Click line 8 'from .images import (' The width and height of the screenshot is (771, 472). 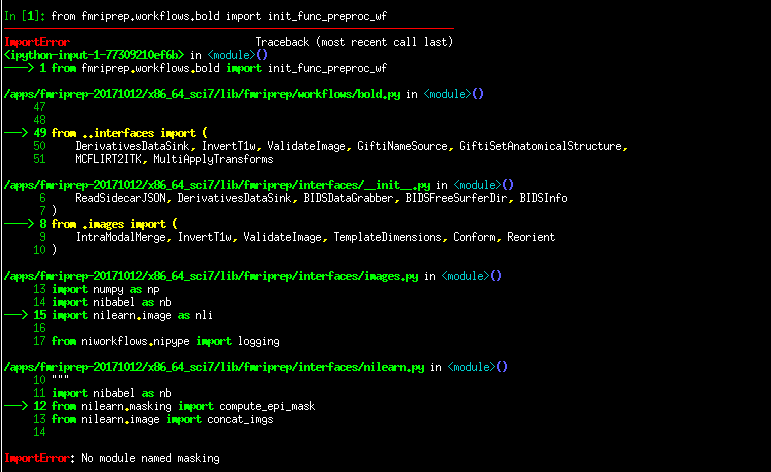pyautogui.click(x=115, y=224)
